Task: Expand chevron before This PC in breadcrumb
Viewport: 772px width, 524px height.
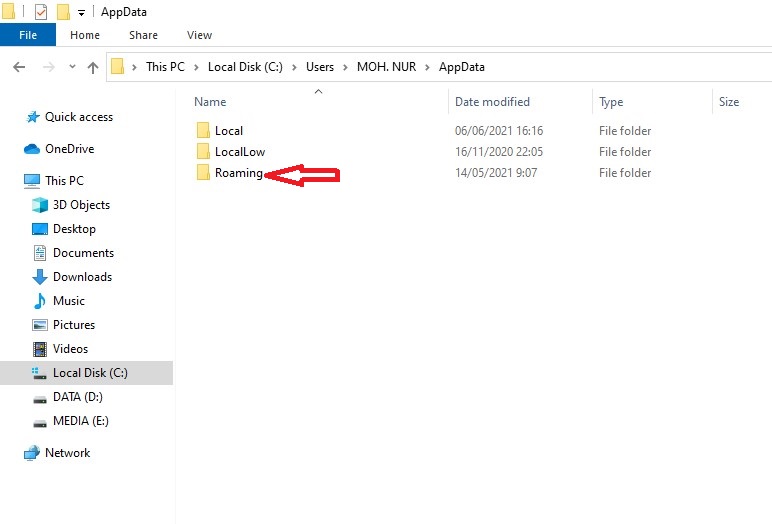Action: [x=134, y=67]
